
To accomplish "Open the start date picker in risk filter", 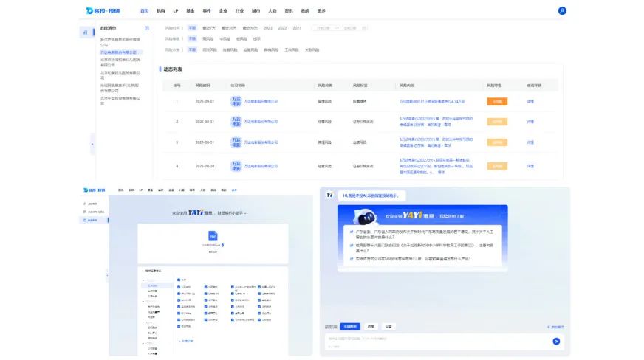I will (x=322, y=28).
